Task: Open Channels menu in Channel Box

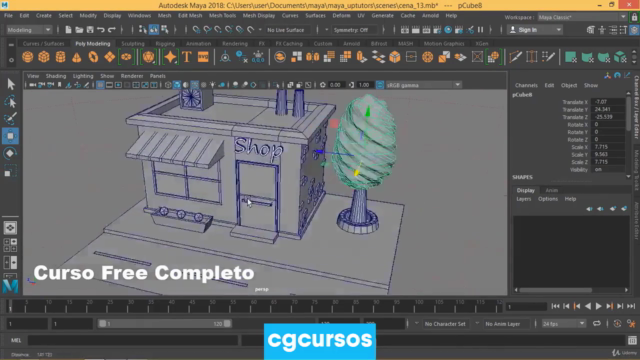Action: (x=526, y=85)
